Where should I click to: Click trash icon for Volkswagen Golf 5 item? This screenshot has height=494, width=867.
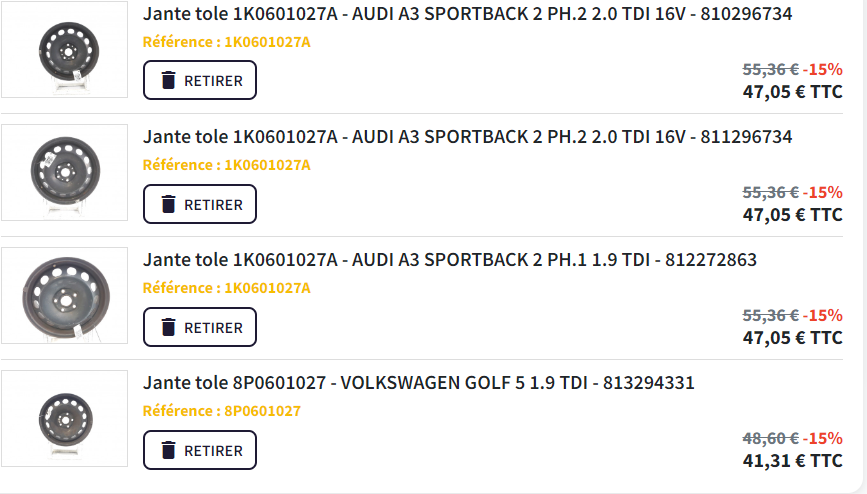(x=169, y=451)
